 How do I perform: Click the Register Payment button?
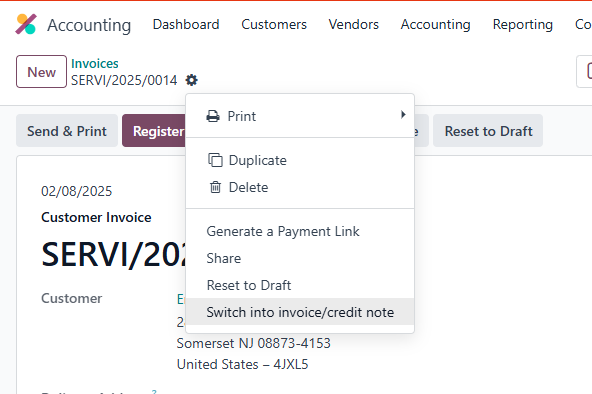pyautogui.click(x=154, y=131)
